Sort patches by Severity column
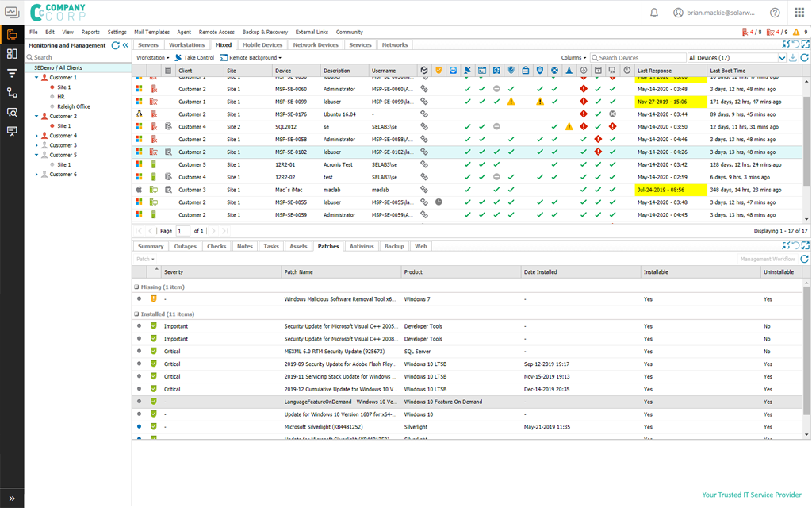Screen dimensions: 812x508 click(221, 271)
